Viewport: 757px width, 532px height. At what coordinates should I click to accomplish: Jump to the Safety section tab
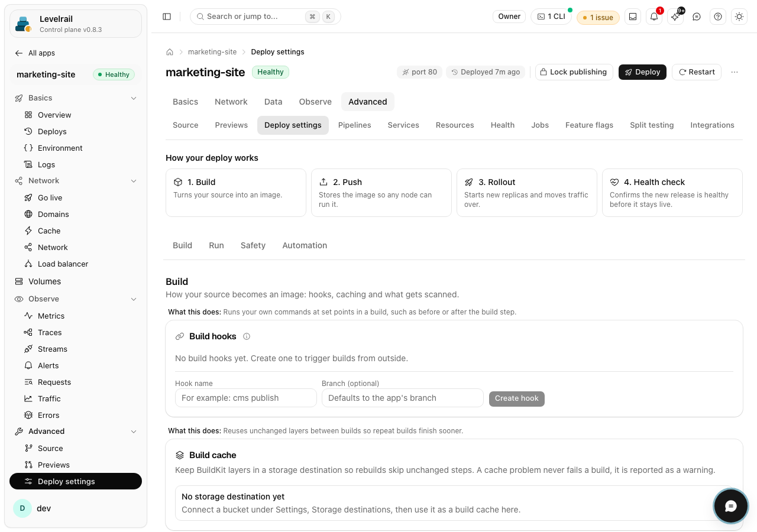[253, 245]
